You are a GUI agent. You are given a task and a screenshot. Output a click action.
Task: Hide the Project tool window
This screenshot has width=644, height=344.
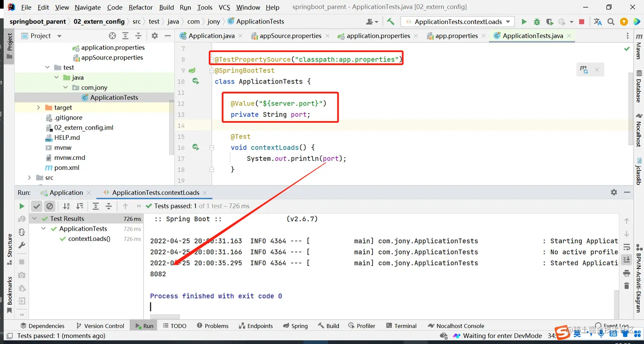tap(168, 36)
